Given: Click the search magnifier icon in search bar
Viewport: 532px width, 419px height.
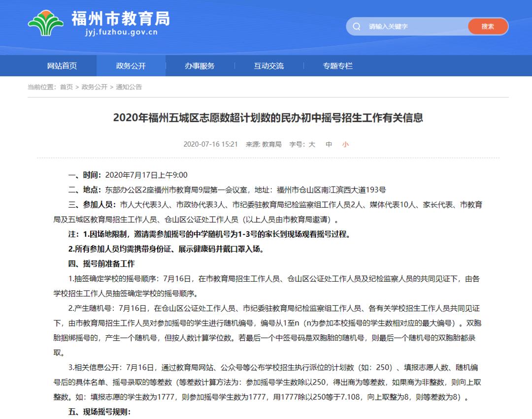Looking at the screenshot, I should (356, 26).
